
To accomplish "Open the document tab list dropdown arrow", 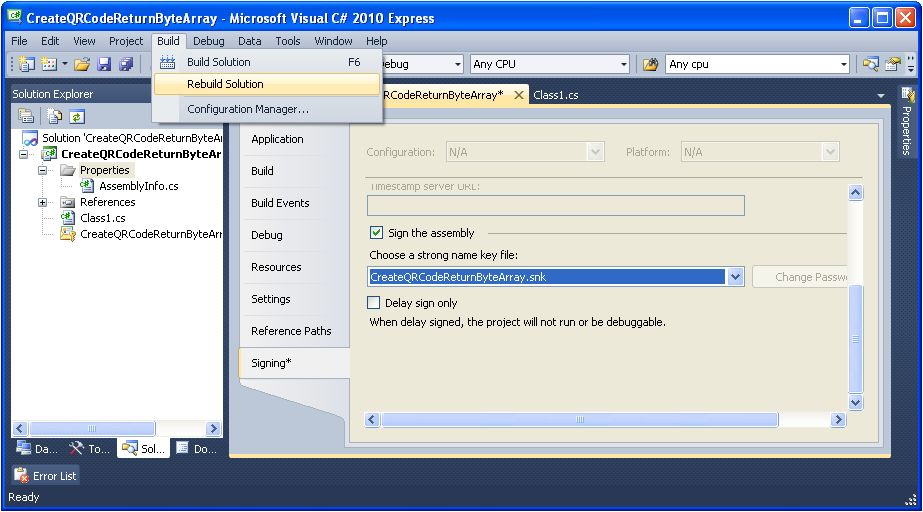I will [x=881, y=95].
